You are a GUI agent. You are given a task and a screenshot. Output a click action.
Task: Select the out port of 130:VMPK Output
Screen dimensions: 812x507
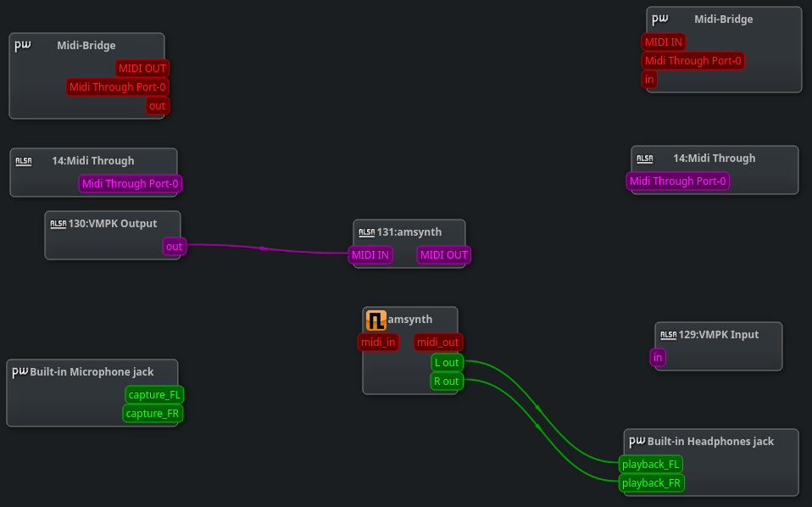[174, 247]
